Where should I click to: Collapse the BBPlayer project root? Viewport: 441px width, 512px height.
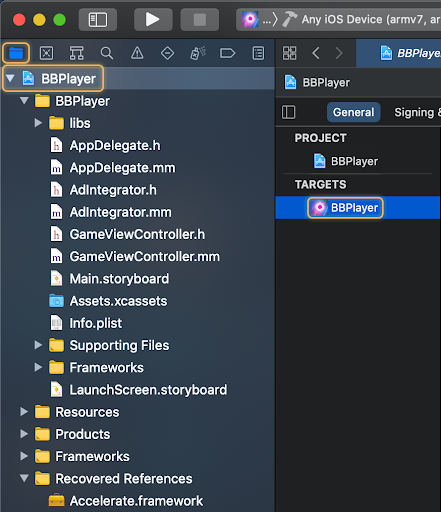tap(10, 79)
